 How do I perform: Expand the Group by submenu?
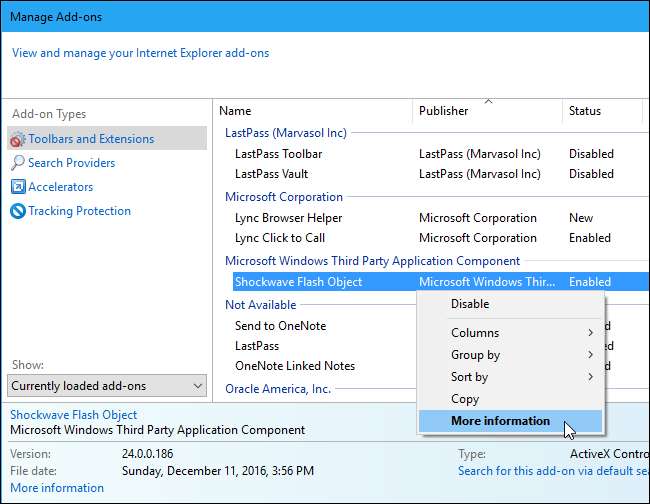pyautogui.click(x=590, y=355)
